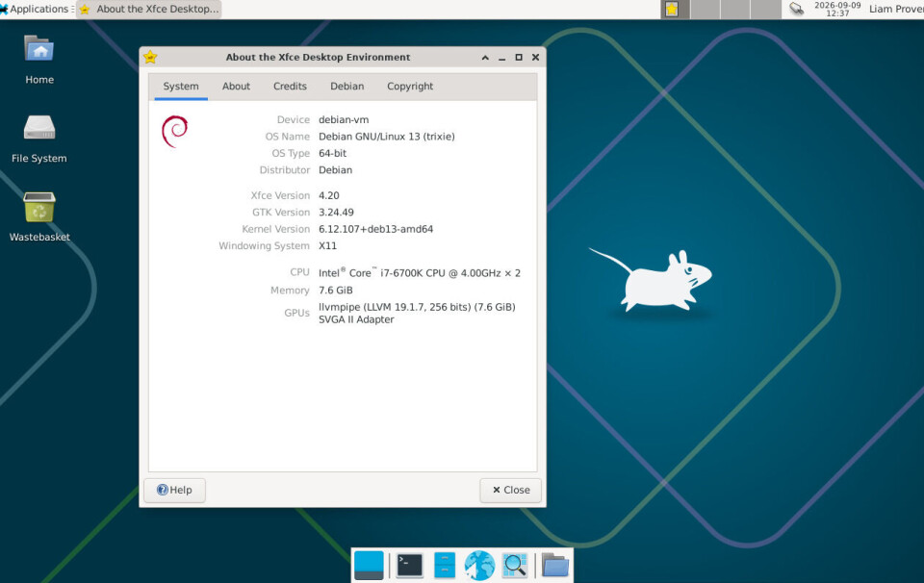
Task: Click the Xfce Version value "4.20"
Action: point(329,195)
